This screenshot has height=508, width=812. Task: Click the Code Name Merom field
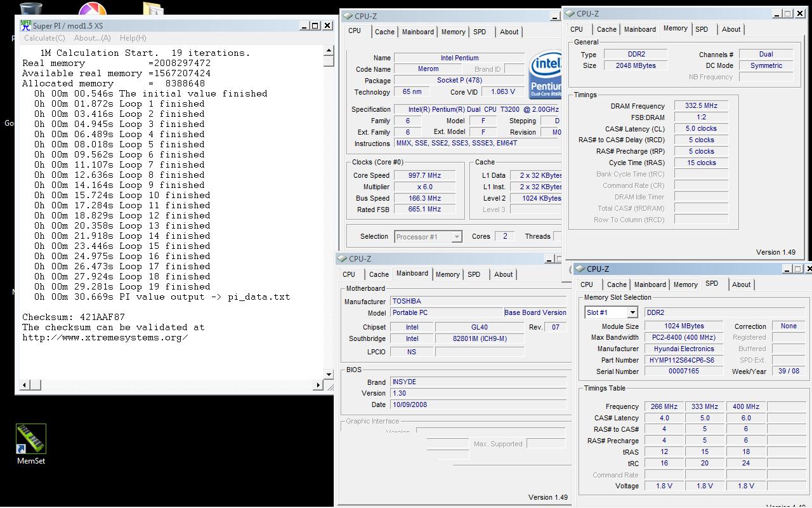coord(428,69)
